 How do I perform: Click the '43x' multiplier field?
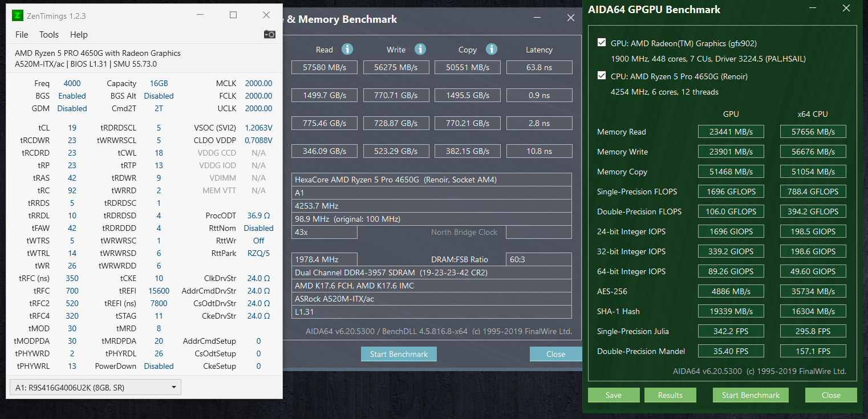[x=325, y=232]
